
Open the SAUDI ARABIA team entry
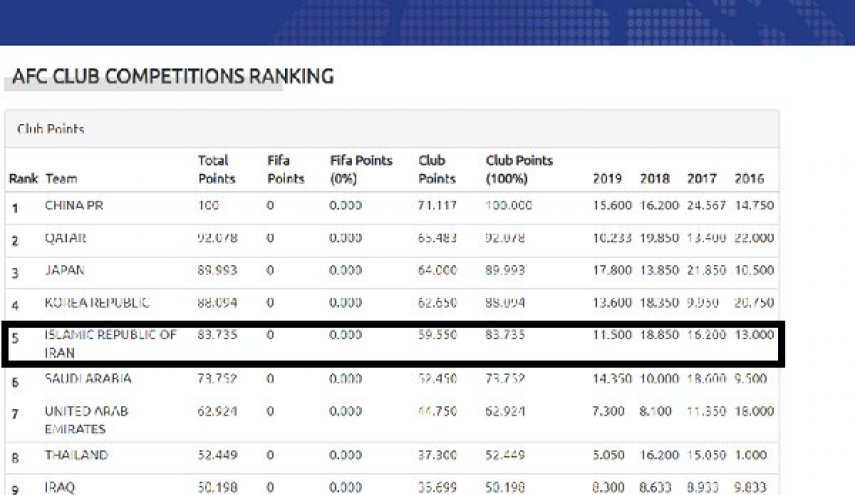click(x=88, y=378)
